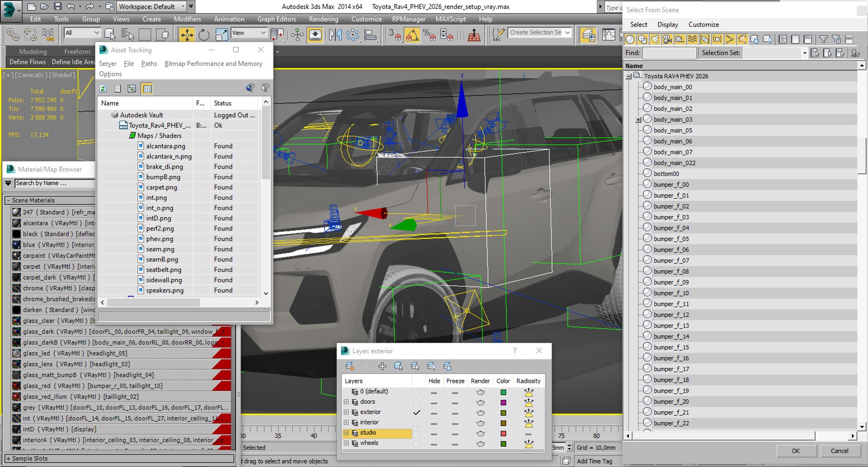Set interior as the current layer checkbox
The width and height of the screenshot is (868, 467).
click(x=416, y=423)
